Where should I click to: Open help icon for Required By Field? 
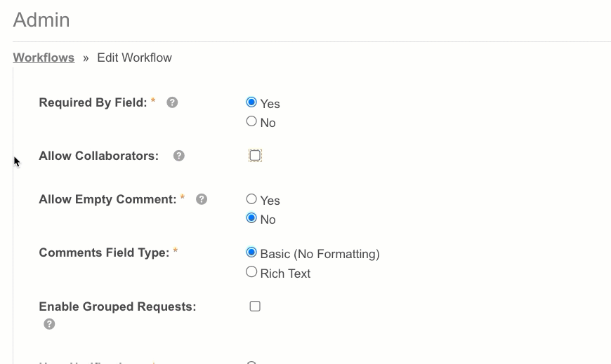(172, 102)
